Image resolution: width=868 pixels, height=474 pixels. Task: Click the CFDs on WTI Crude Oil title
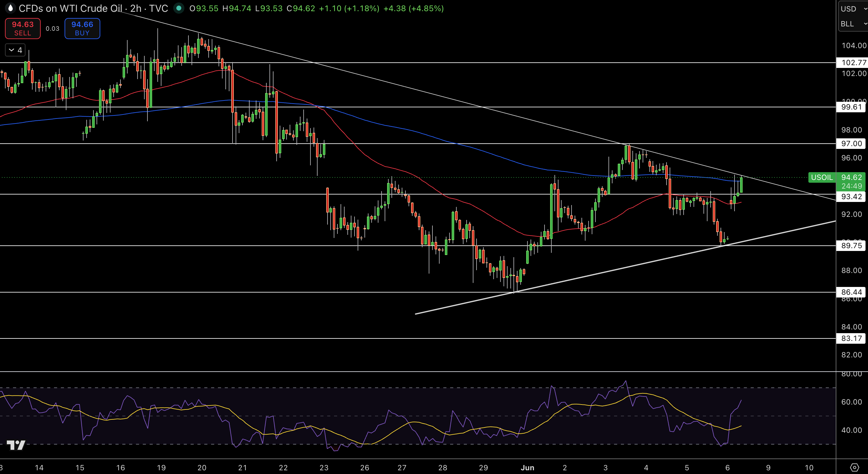[x=70, y=8]
